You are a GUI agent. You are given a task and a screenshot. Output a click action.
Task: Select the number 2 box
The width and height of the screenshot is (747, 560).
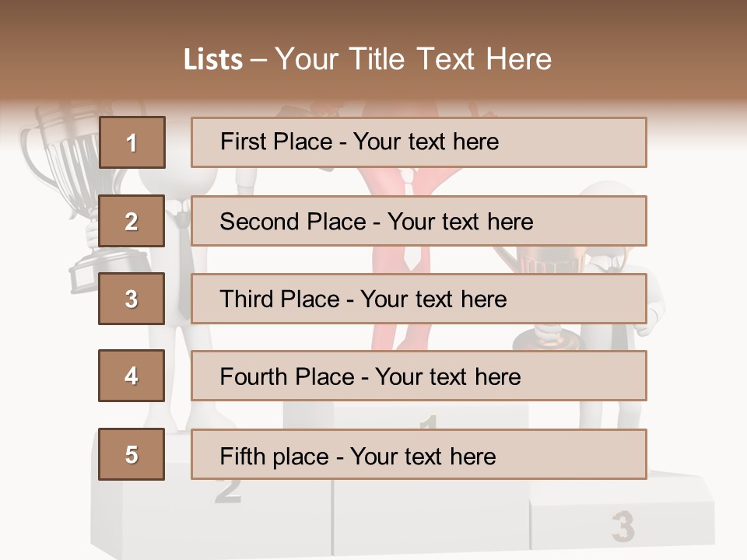132,221
